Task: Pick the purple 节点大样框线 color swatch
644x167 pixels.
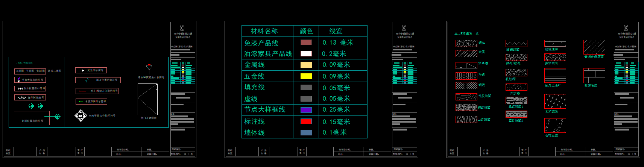Action: coord(306,110)
